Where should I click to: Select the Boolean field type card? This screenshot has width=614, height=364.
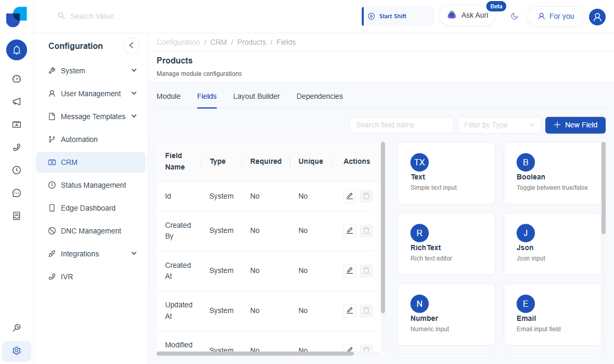[552, 173]
